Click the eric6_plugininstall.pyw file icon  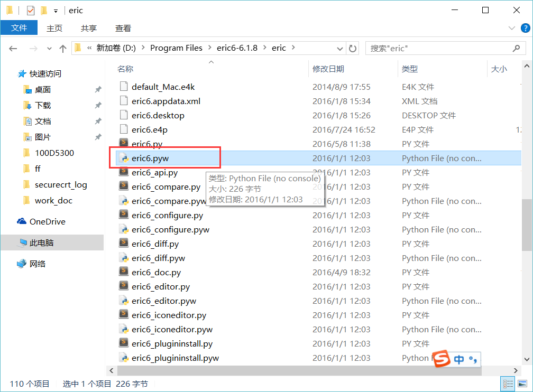124,358
